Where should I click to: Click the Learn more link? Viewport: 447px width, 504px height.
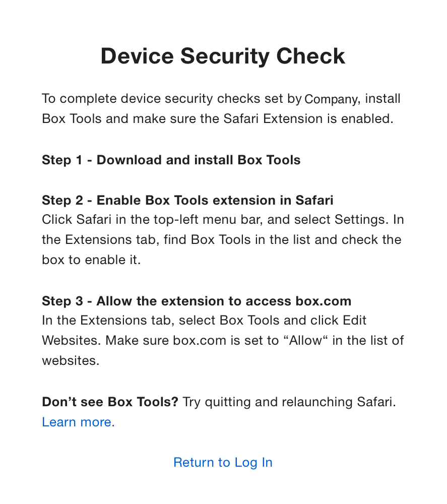click(78, 422)
